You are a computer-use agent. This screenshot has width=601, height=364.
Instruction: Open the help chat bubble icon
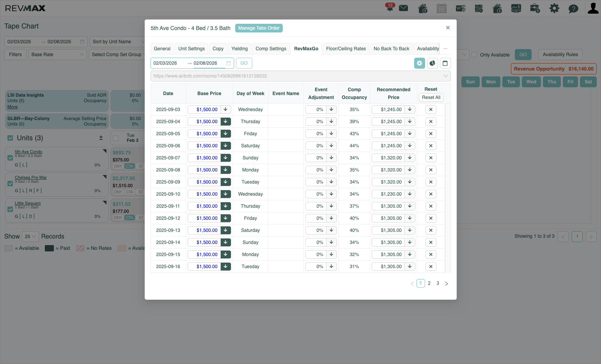573,9
